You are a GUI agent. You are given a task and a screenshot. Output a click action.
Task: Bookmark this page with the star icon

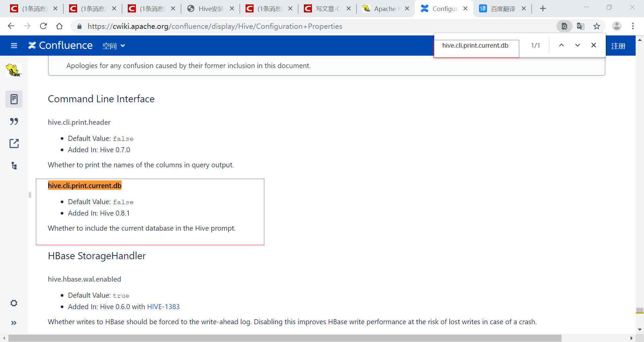[x=597, y=26]
